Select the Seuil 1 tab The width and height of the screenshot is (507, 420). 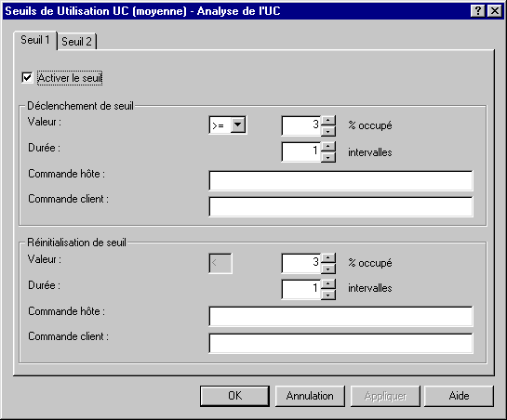(35, 40)
